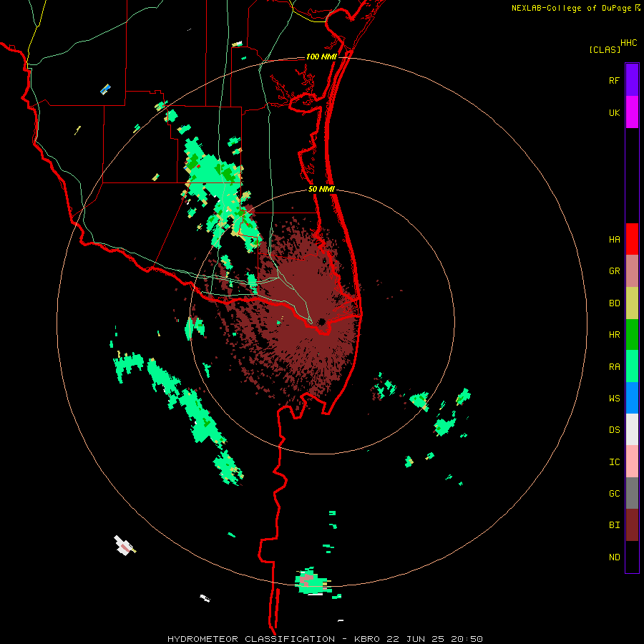
Task: Click the GC gray legend swatch
Action: click(x=632, y=493)
